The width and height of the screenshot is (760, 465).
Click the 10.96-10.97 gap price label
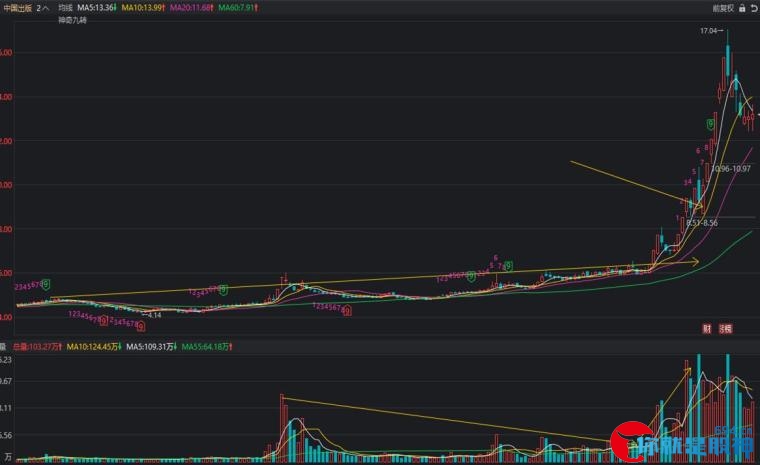[x=731, y=169]
